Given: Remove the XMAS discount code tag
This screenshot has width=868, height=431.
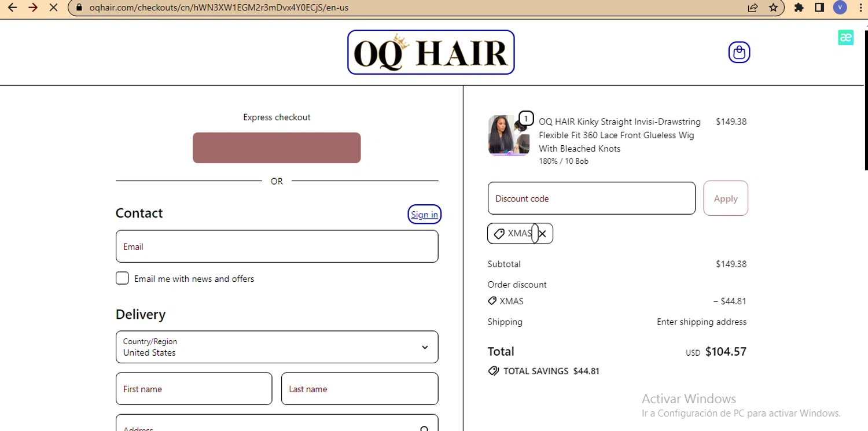Looking at the screenshot, I should coord(542,234).
